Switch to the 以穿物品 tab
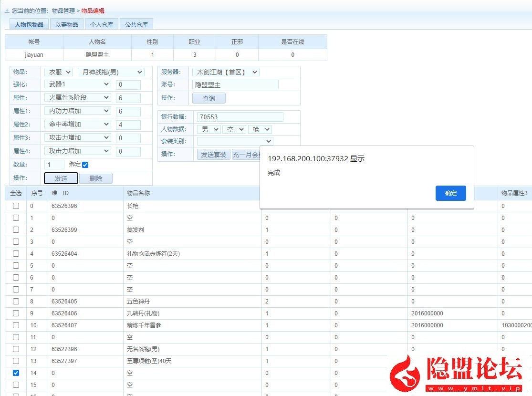 [67, 23]
